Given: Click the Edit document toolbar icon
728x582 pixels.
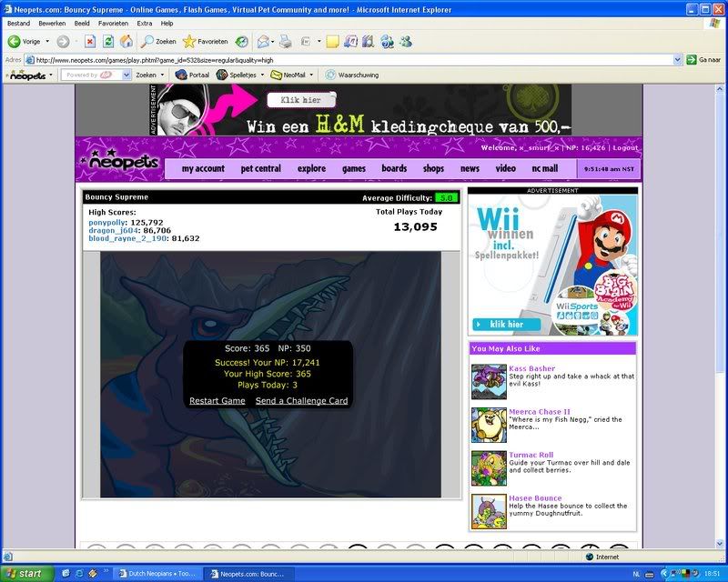Looking at the screenshot, I should [x=306, y=42].
